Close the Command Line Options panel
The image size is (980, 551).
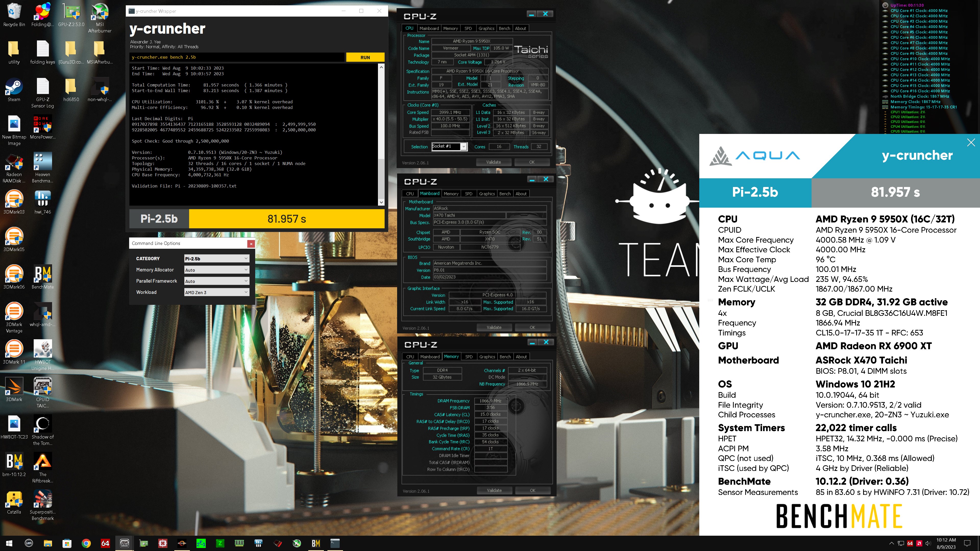[251, 244]
